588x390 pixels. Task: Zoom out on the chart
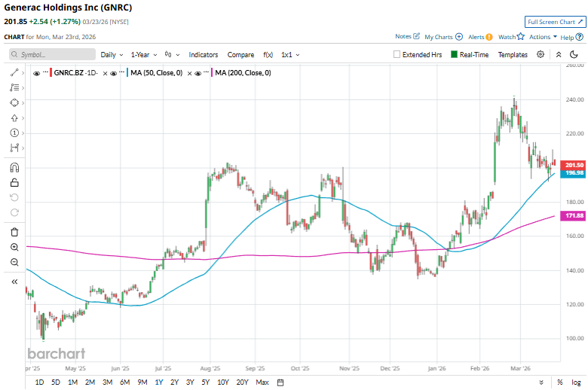pos(14,262)
